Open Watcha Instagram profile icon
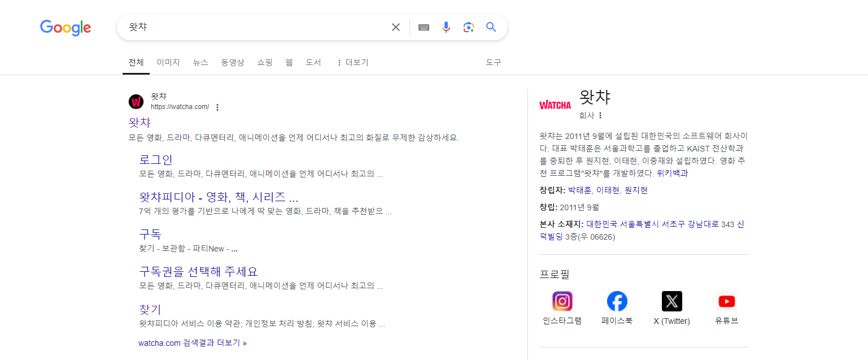This screenshot has width=868, height=360. (x=562, y=301)
